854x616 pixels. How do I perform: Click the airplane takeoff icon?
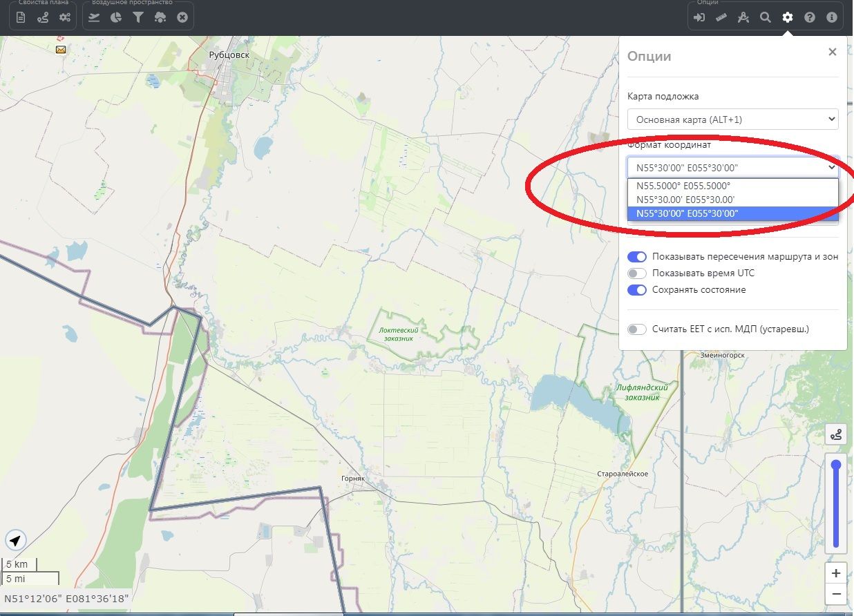(94, 17)
